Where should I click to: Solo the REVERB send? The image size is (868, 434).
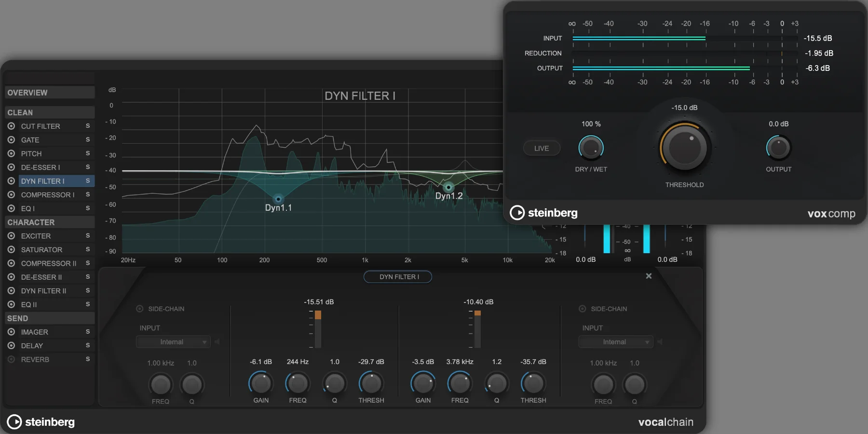[x=88, y=359]
